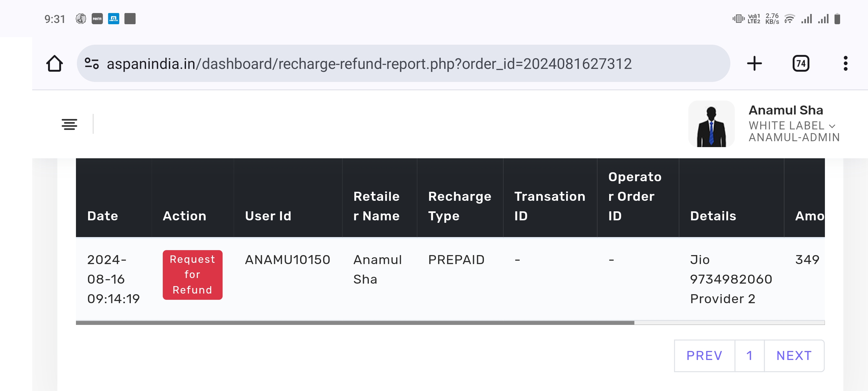The width and height of the screenshot is (868, 391).
Task: Click the horizontal table scrollbar
Action: (x=355, y=323)
